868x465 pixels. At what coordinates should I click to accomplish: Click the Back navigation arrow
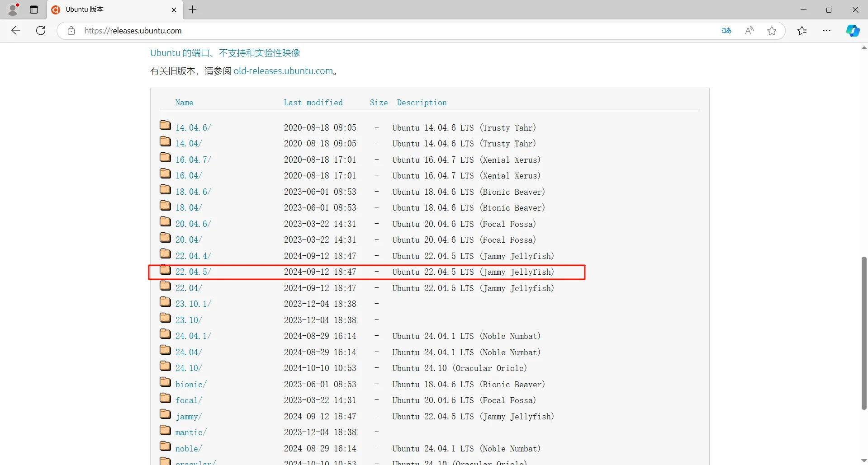16,30
